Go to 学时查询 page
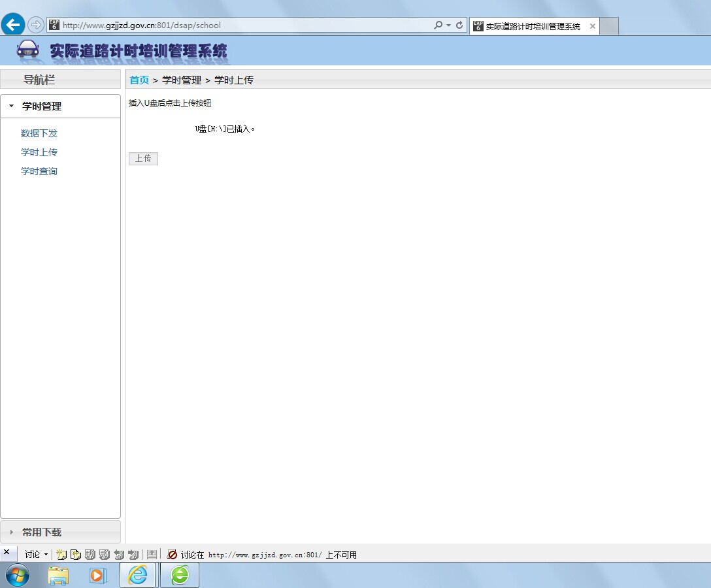The height and width of the screenshot is (588, 711). (39, 171)
